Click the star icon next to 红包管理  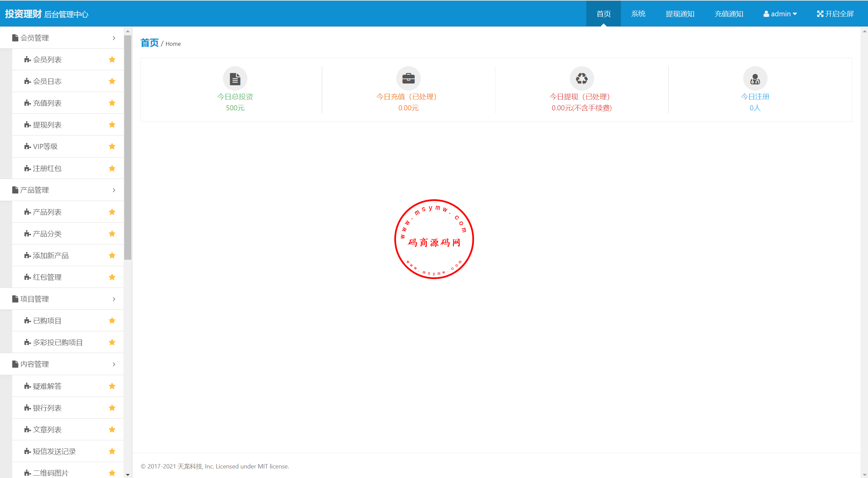pos(112,277)
